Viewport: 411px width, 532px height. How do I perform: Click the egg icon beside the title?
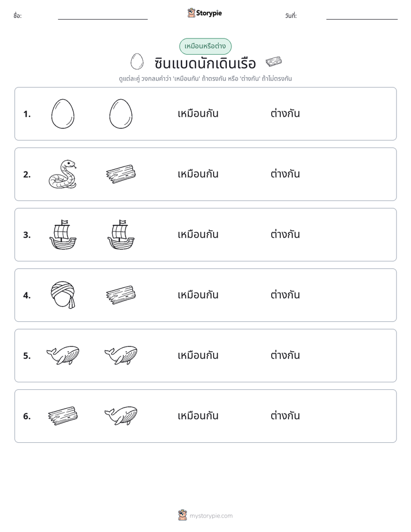137,62
